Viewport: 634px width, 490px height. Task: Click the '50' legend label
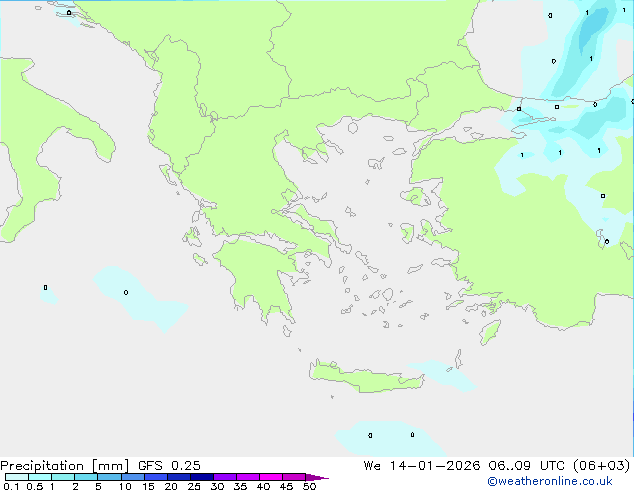[309, 486]
